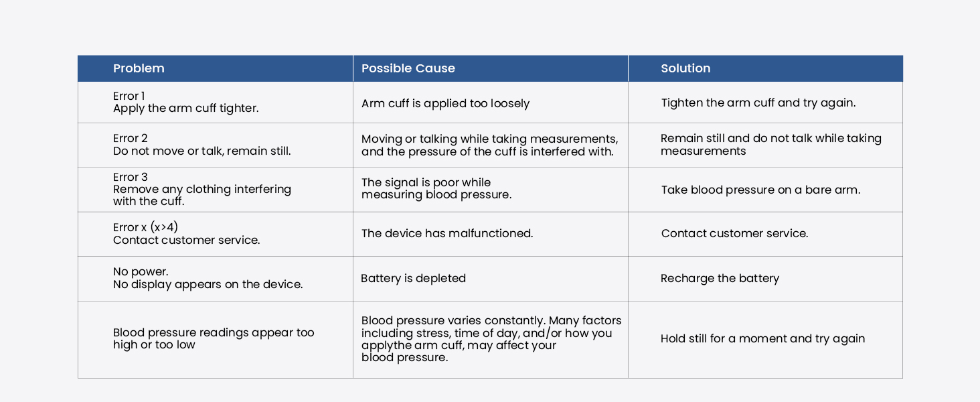Click 'Blood pressure readings appear too high' cell
Image resolution: width=980 pixels, height=402 pixels.
[x=216, y=340]
